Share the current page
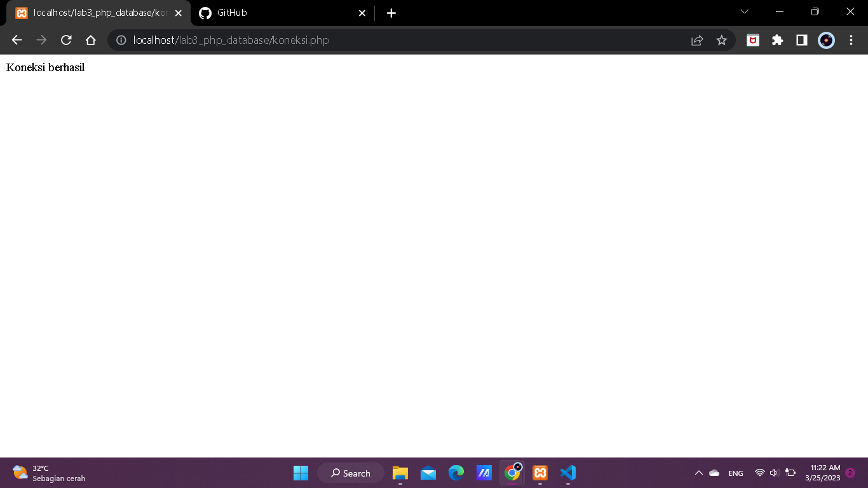 pos(696,39)
